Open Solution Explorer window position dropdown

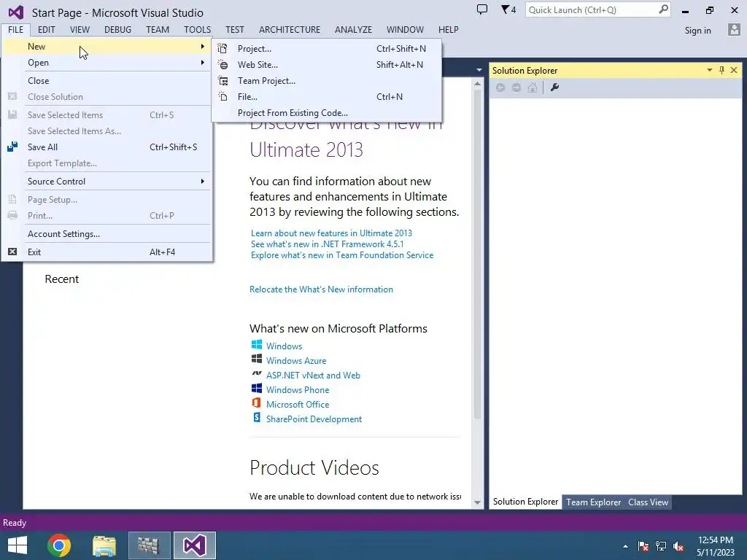[709, 70]
